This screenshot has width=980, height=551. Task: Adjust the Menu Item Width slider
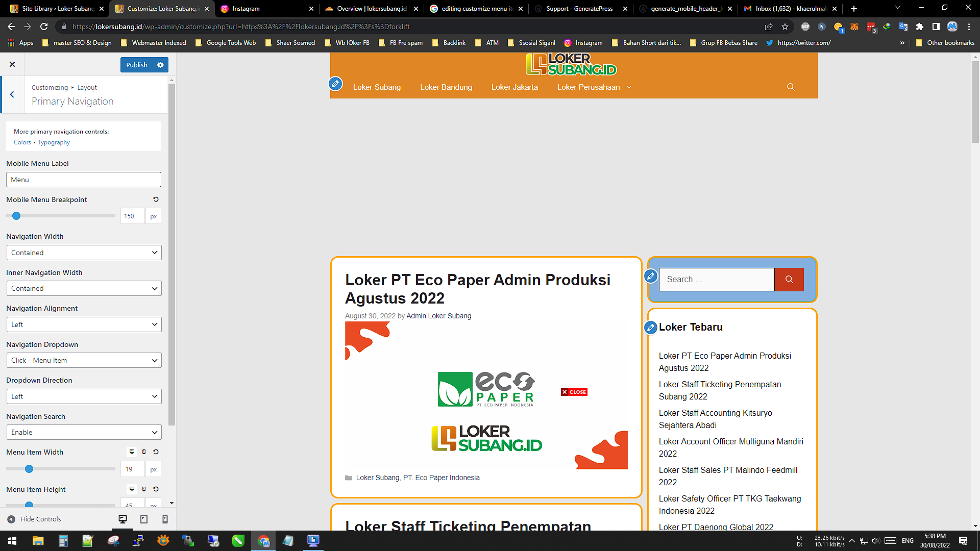point(29,469)
